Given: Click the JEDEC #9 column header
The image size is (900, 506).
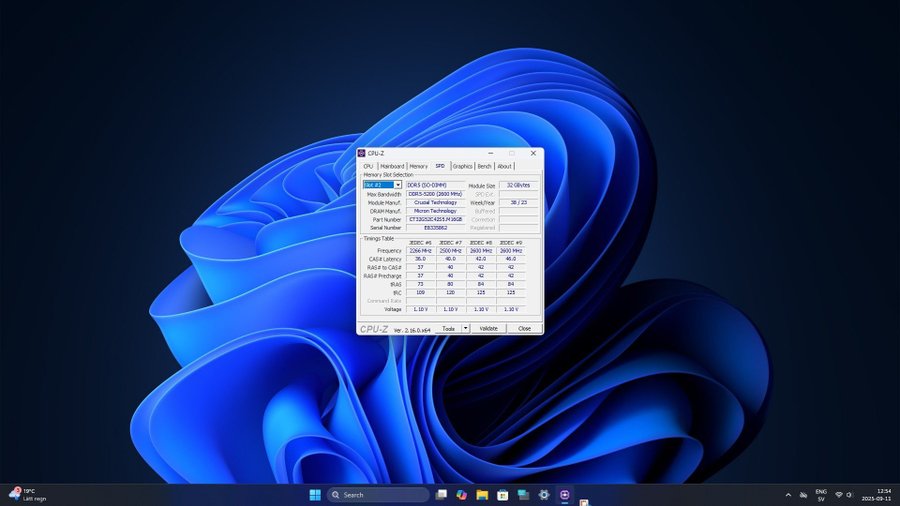Looking at the screenshot, I should click(x=511, y=243).
